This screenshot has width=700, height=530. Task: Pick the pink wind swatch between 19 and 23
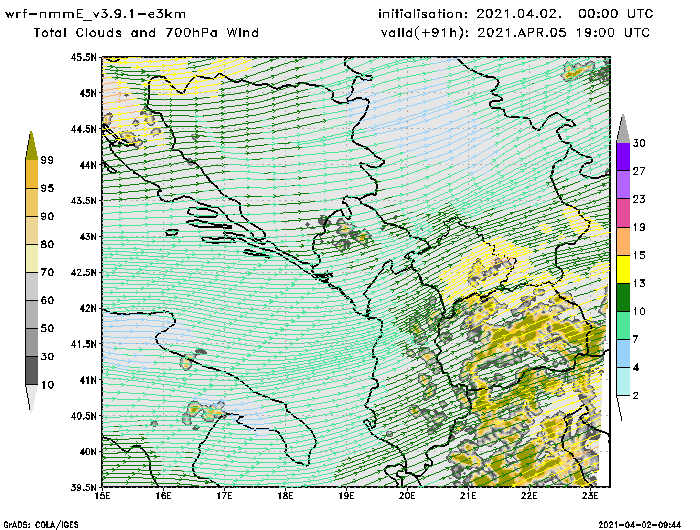pyautogui.click(x=623, y=213)
